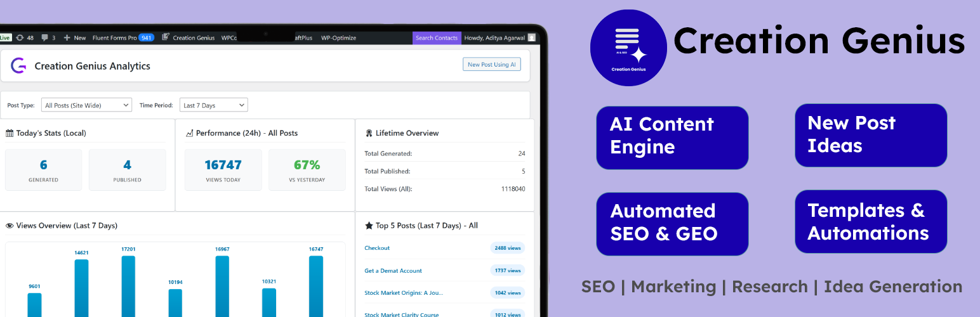
Task: Open the Post Type dropdown
Action: pos(86,105)
